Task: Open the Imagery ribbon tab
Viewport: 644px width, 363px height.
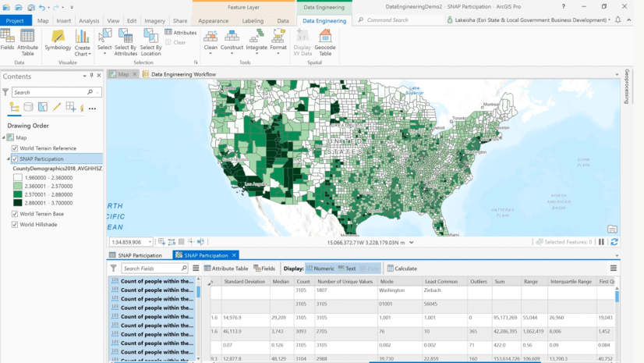Action: coord(154,20)
